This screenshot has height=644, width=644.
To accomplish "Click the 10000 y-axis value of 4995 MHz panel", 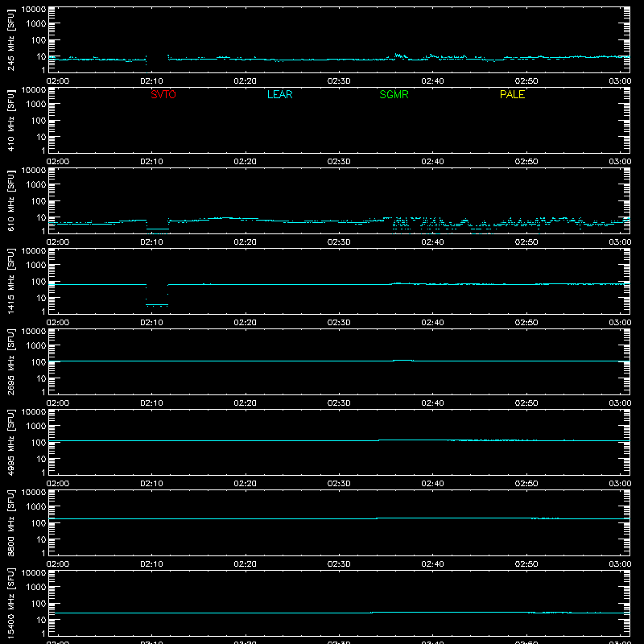I will point(34,412).
